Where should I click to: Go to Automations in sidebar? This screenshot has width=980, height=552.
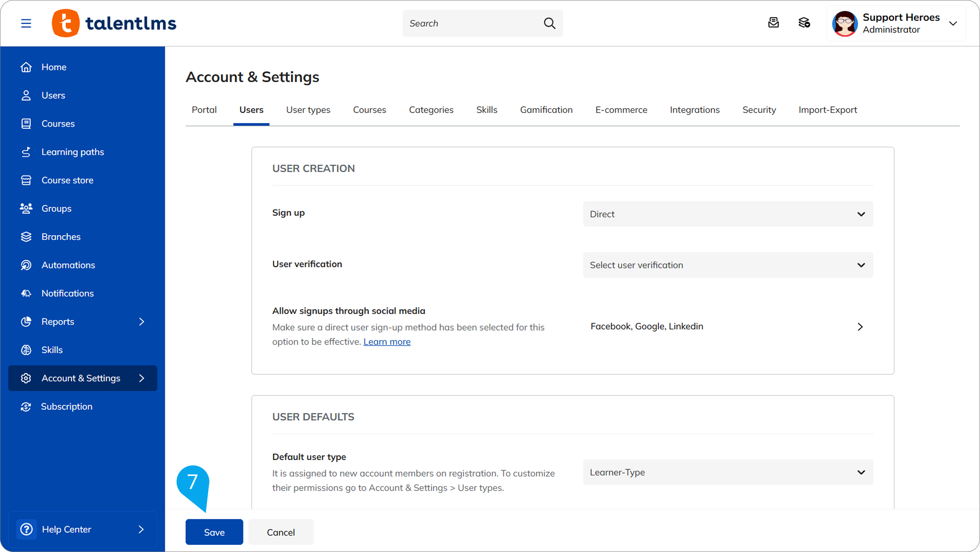coord(68,265)
